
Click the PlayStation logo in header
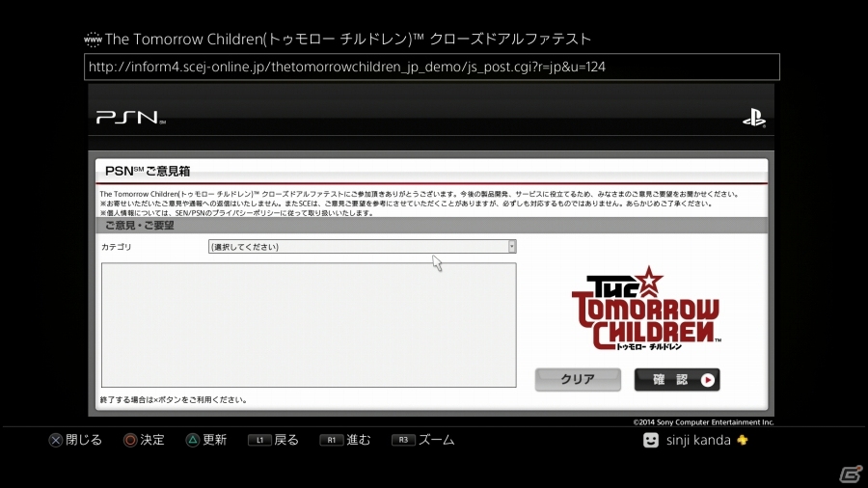click(x=754, y=119)
